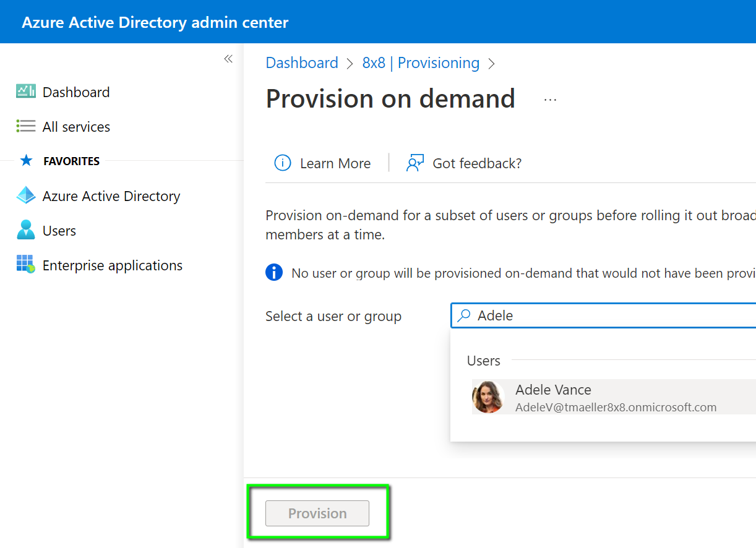The height and width of the screenshot is (548, 756).
Task: Click the Azure Active Directory pyramid icon
Action: [26, 195]
